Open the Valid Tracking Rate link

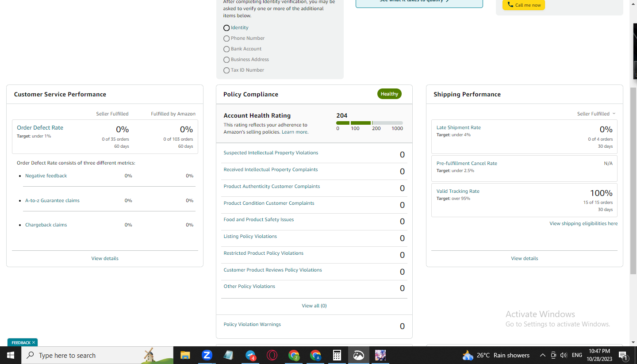point(458,191)
